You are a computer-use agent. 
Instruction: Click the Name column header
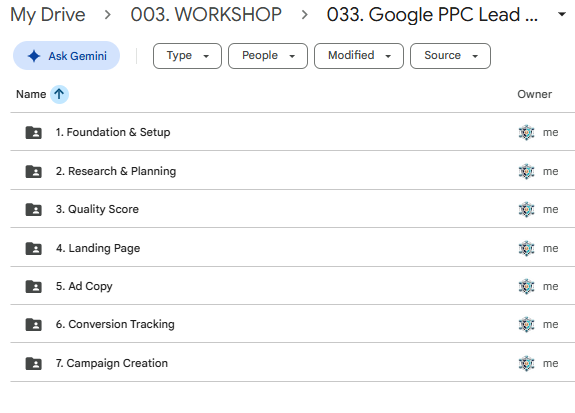pos(31,94)
